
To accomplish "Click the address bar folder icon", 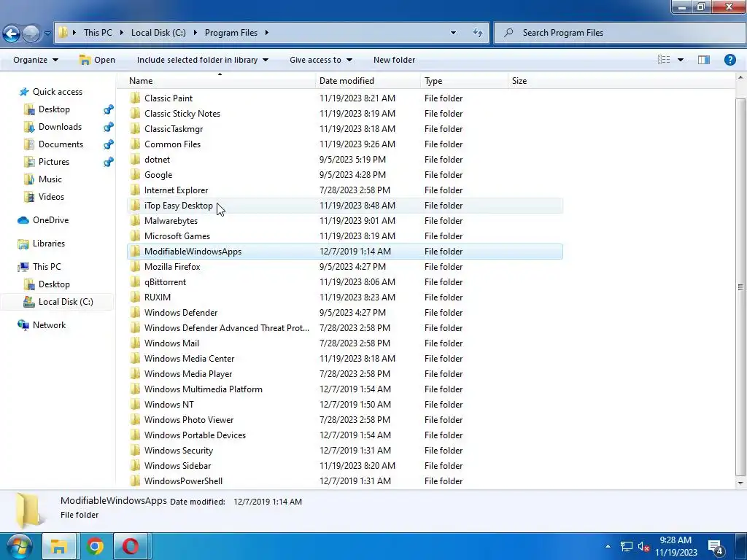I will [63, 33].
